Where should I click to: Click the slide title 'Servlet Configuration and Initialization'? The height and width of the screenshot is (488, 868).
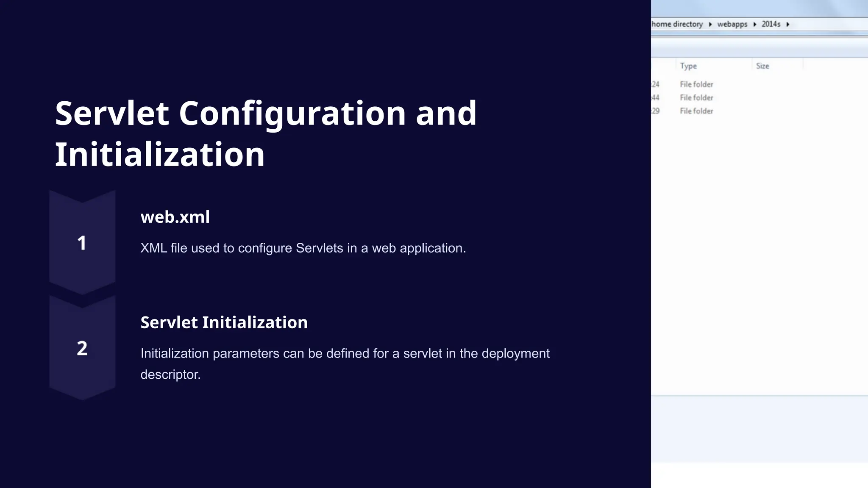pyautogui.click(x=266, y=133)
